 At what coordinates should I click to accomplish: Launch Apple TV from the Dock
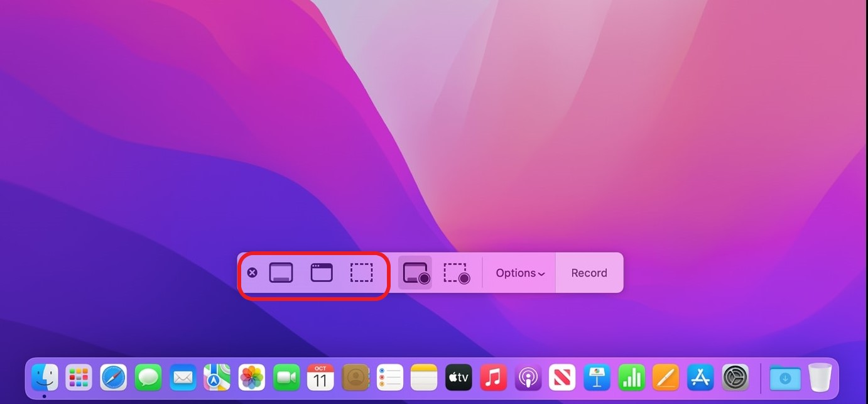coord(458,378)
